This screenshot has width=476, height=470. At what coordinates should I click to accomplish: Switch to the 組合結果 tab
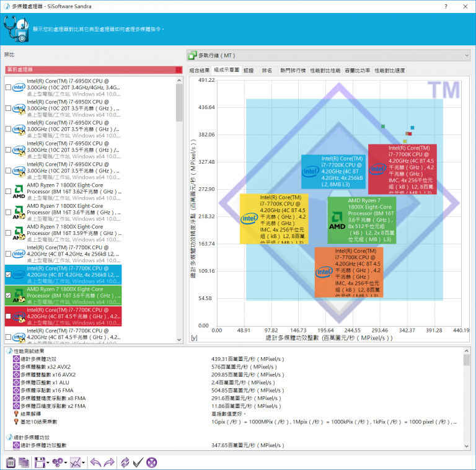click(200, 71)
